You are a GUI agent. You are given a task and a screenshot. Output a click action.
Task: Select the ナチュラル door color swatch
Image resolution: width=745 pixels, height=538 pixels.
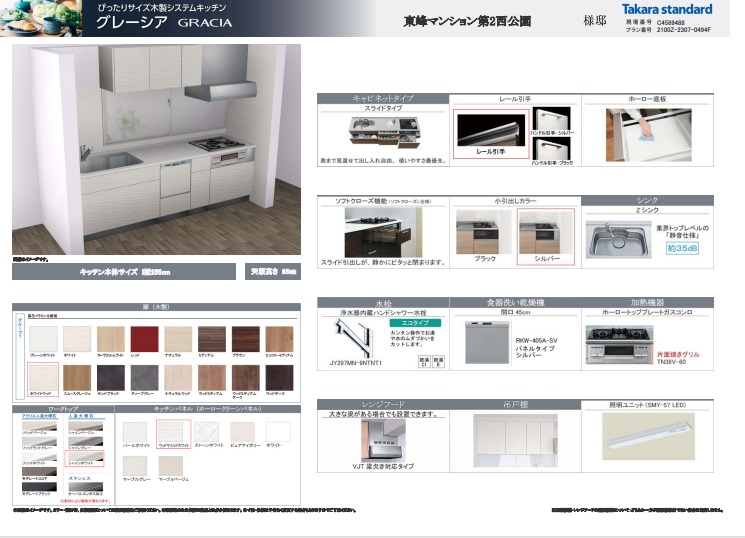(x=178, y=339)
